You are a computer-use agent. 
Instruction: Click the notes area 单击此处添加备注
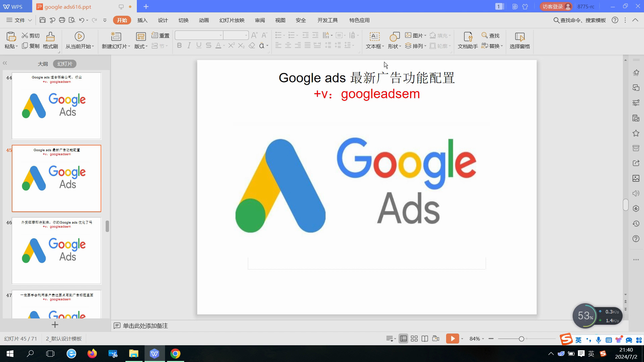point(145,326)
